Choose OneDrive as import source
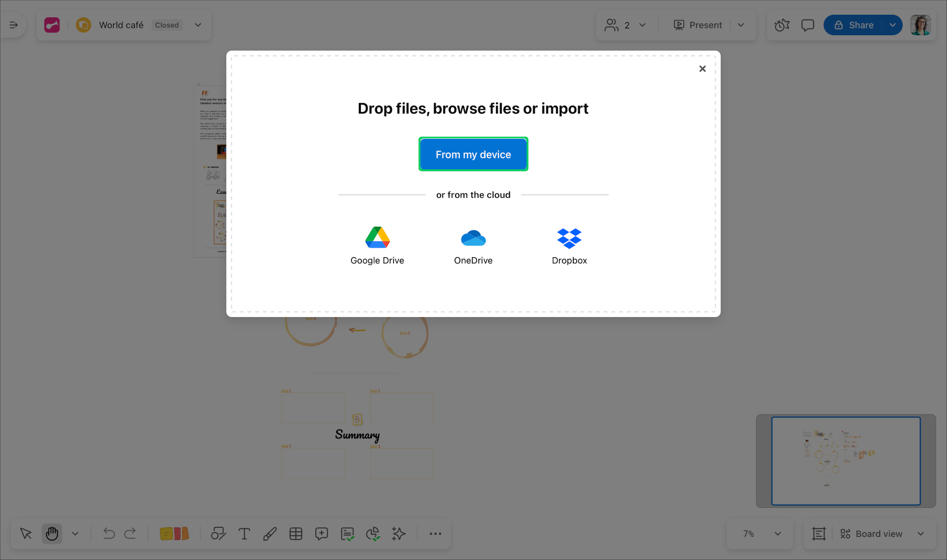 tap(473, 246)
